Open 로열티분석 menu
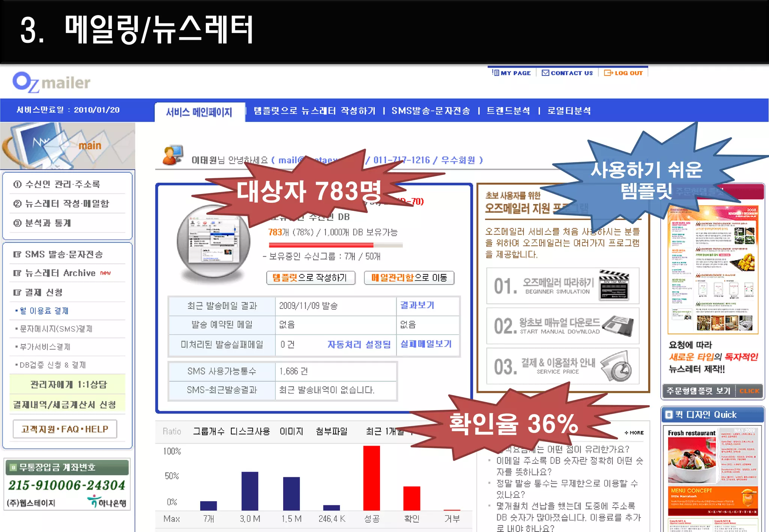The height and width of the screenshot is (532, 769). [x=569, y=111]
